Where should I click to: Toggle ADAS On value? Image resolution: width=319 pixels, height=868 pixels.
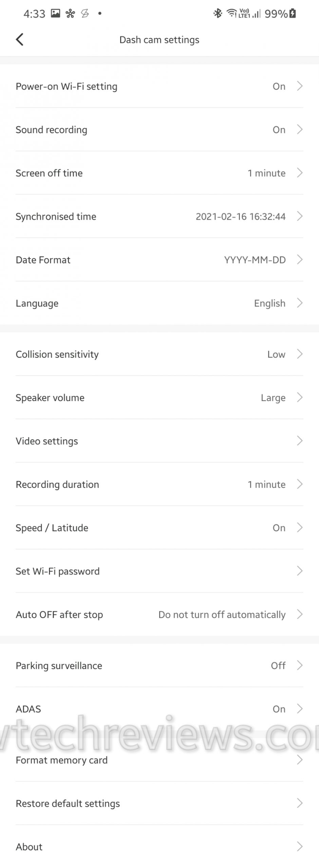click(x=279, y=709)
